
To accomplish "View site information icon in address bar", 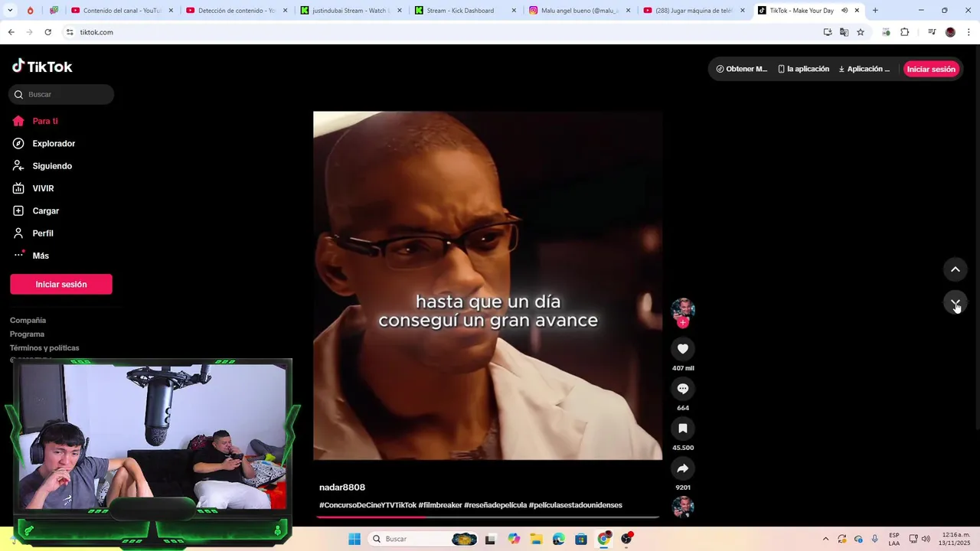I will tap(70, 32).
